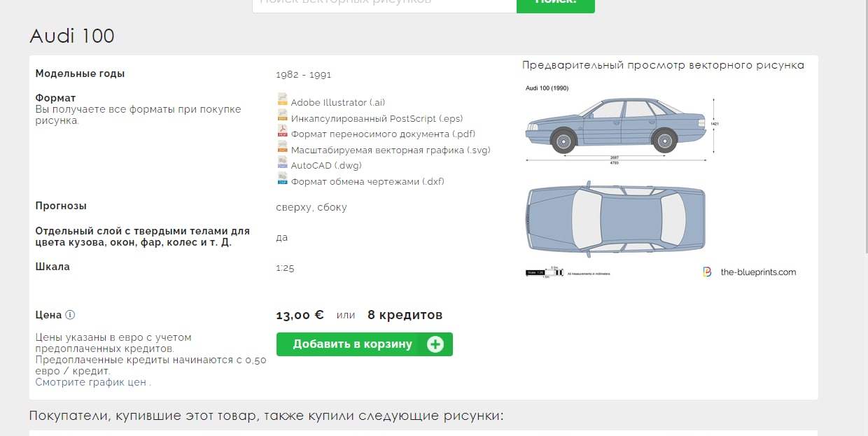Add the Audi 100 drawing to cart

364,344
